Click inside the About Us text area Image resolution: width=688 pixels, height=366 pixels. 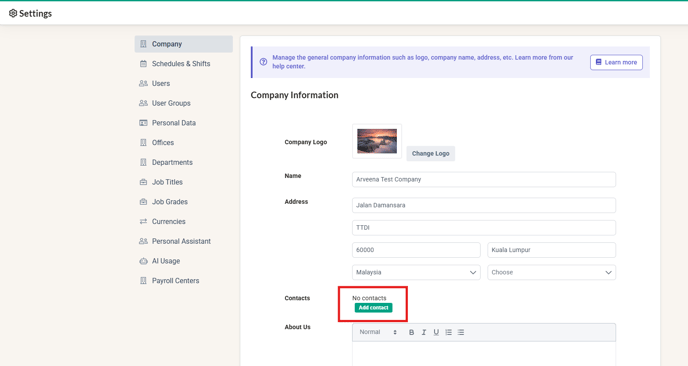coord(484,354)
